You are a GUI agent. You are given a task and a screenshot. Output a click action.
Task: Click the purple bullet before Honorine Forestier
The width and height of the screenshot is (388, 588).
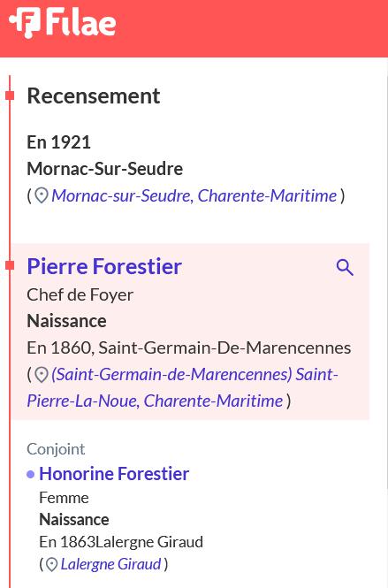[31, 475]
